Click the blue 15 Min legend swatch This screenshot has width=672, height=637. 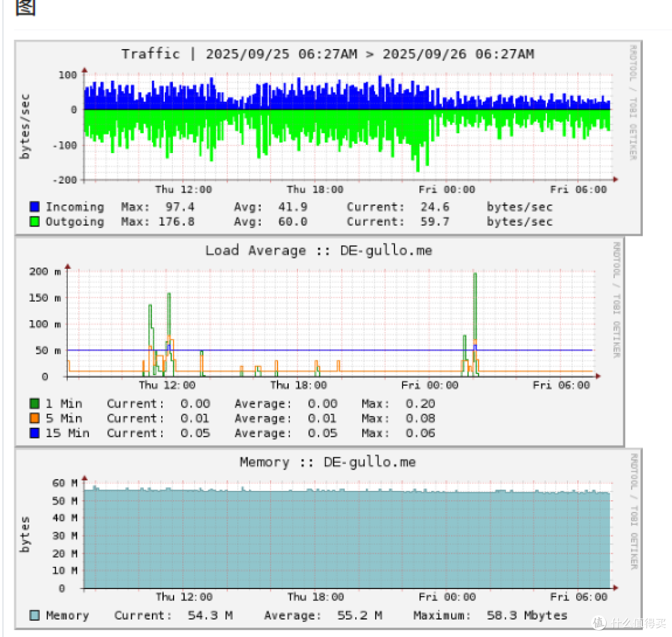click(35, 433)
